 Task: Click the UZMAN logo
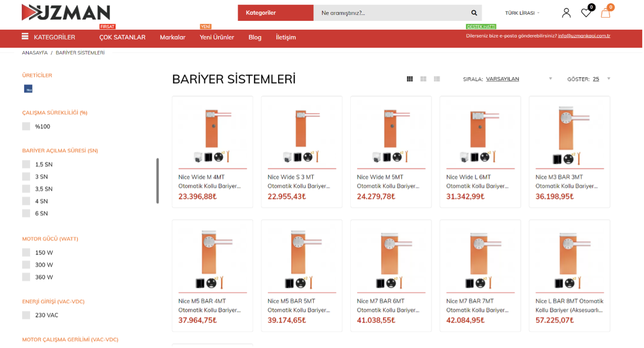tap(66, 13)
